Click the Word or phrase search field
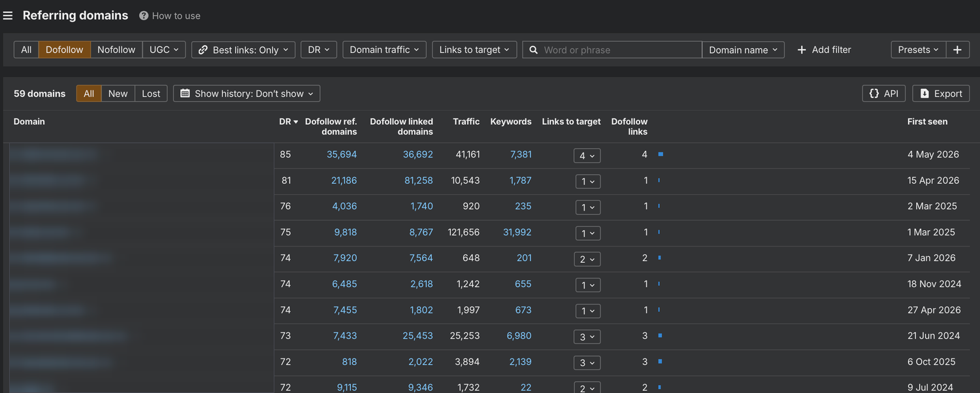 [612, 50]
